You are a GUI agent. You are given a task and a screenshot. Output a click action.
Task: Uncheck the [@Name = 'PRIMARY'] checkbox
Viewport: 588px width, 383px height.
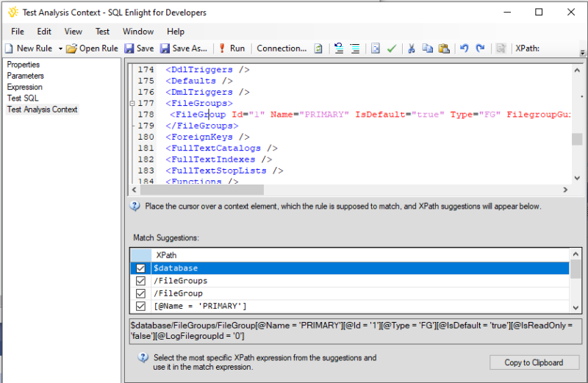click(x=140, y=306)
